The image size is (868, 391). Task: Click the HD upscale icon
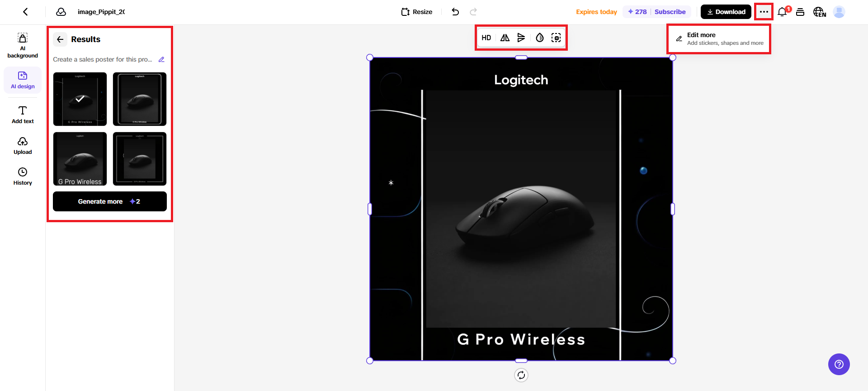[x=486, y=38]
